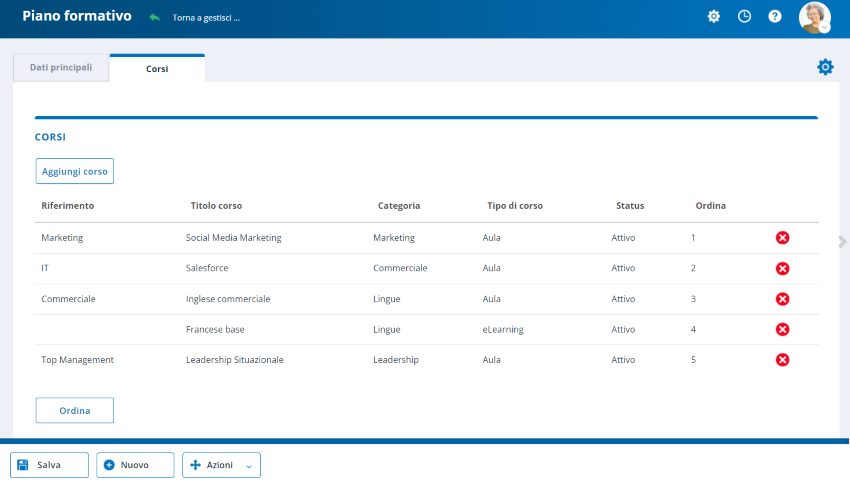850x484 pixels.
Task: Open the help question mark icon
Action: [x=774, y=17]
